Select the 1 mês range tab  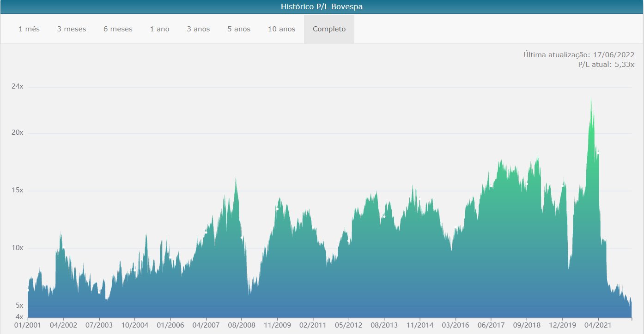pyautogui.click(x=29, y=29)
